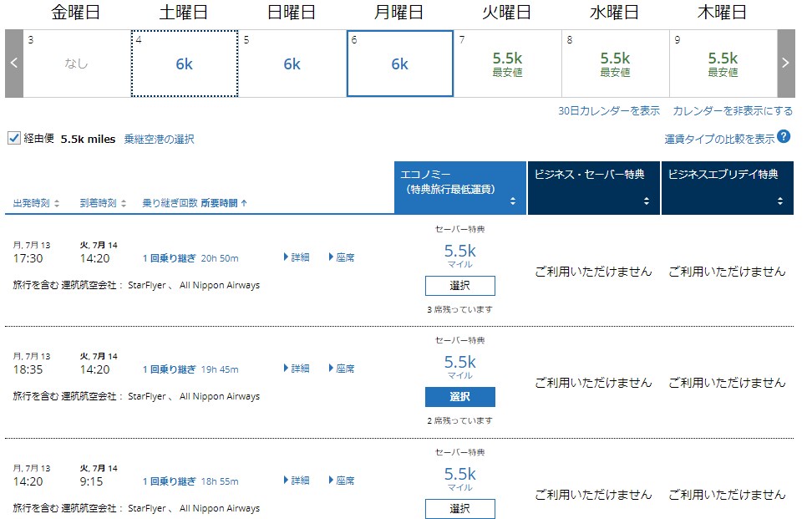This screenshot has height=519, width=812.
Task: Sort by 出発時刻 column
Action: click(36, 203)
